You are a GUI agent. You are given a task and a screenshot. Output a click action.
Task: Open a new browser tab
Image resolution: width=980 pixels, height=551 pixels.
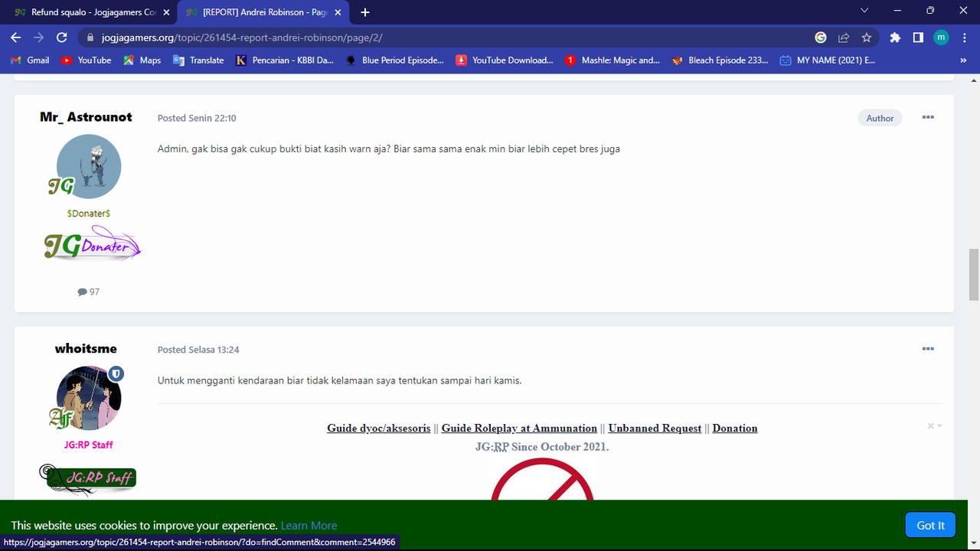[x=365, y=12]
